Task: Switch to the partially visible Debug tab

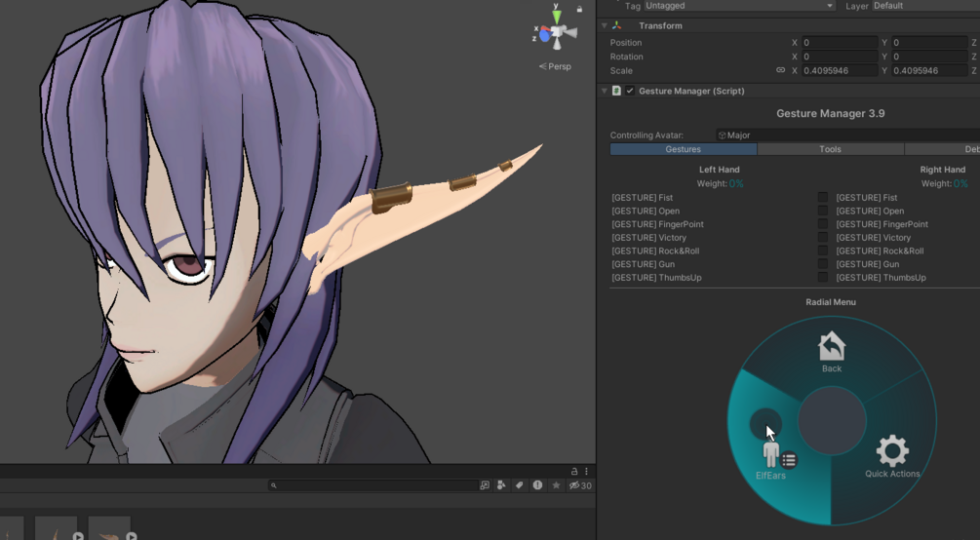Action: pyautogui.click(x=942, y=149)
